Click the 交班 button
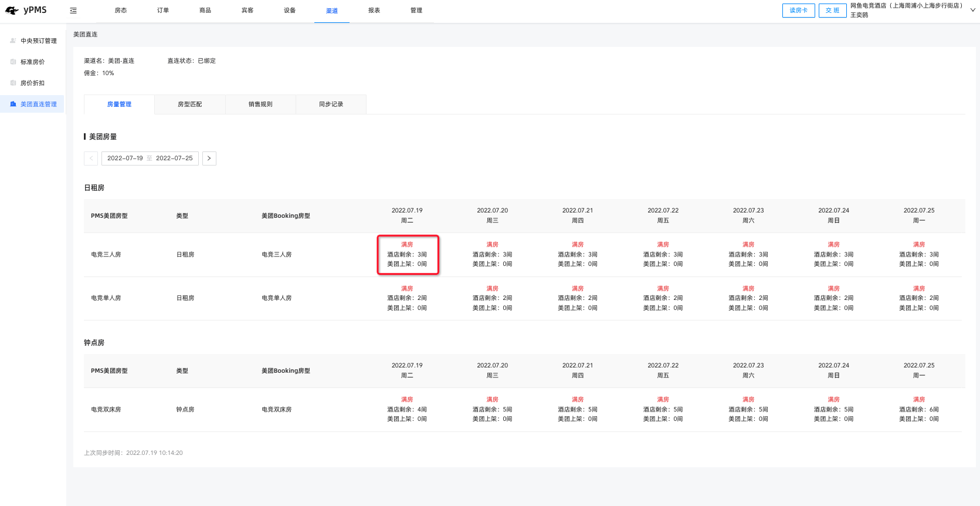Image resolution: width=980 pixels, height=506 pixels. (x=832, y=11)
